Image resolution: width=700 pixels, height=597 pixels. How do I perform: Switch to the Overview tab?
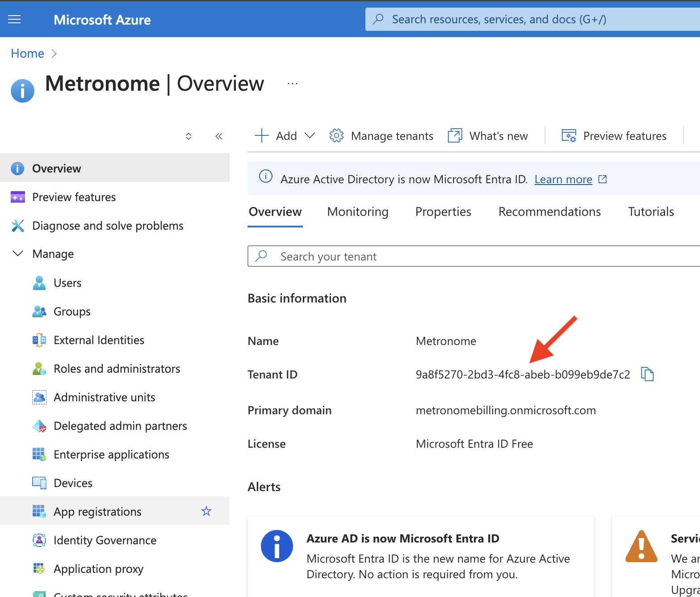click(275, 212)
